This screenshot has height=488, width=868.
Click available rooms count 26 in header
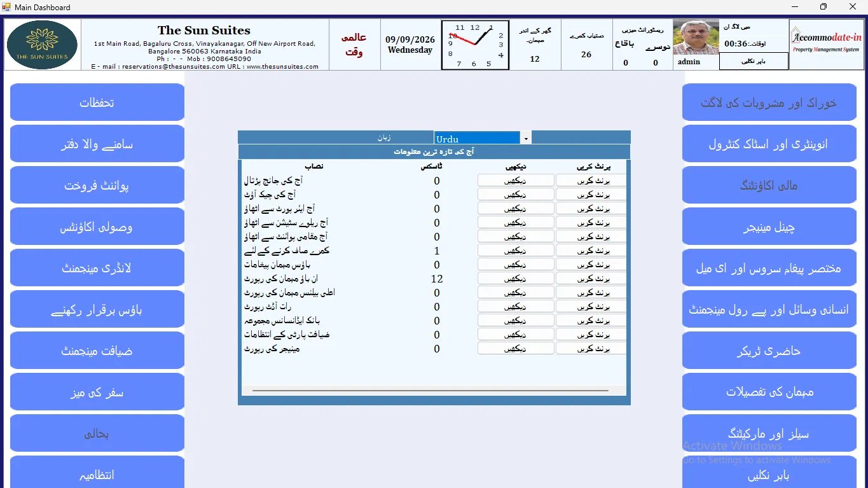tap(586, 55)
